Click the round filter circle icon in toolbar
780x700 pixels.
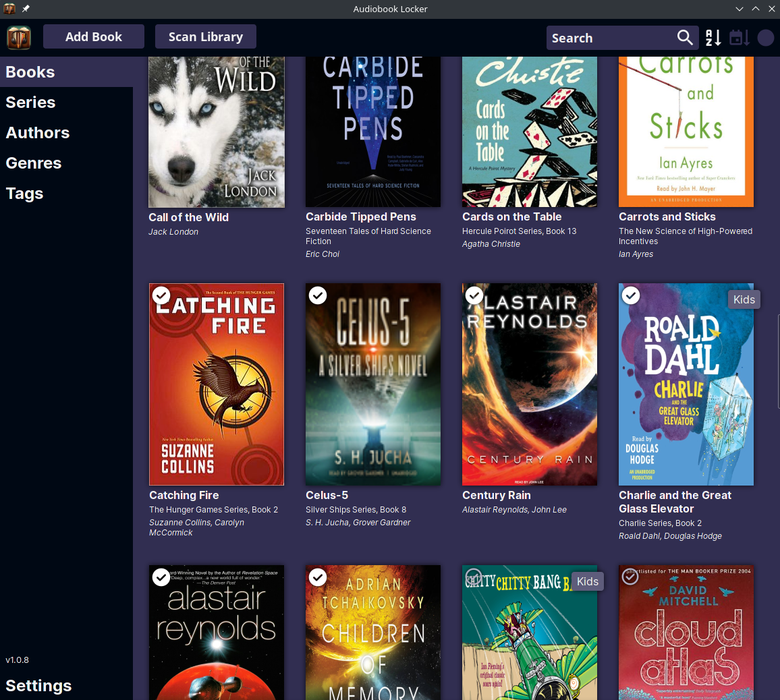click(x=765, y=38)
